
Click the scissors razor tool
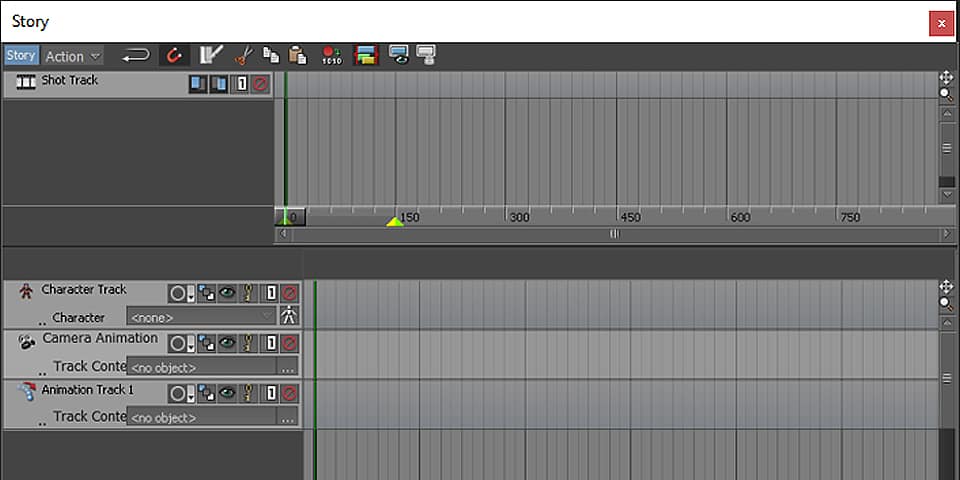(243, 56)
